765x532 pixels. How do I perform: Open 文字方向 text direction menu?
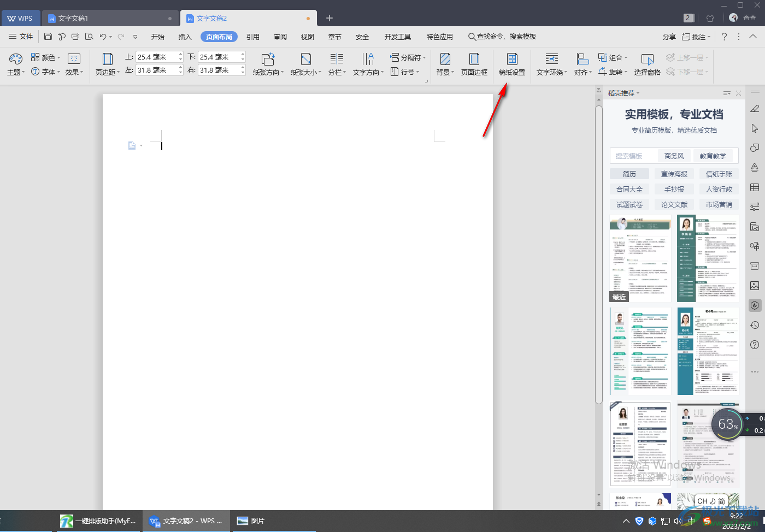(x=368, y=64)
